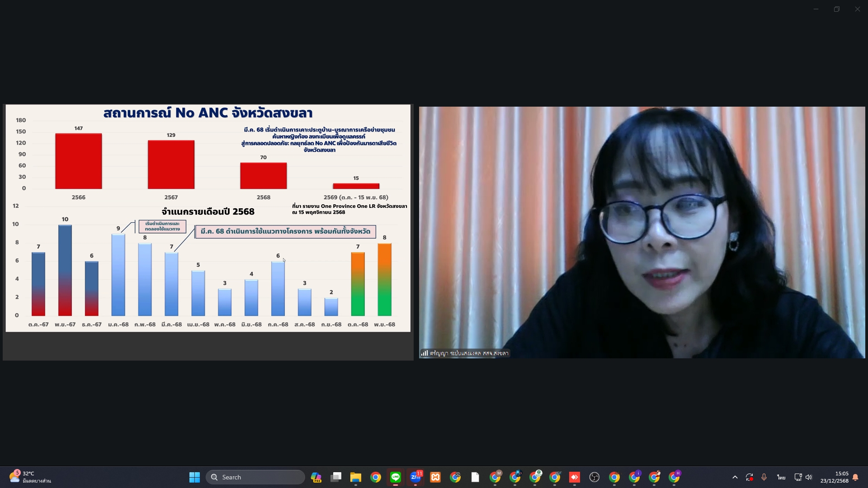Expand hidden system tray icons
The width and height of the screenshot is (868, 488).
click(x=735, y=477)
